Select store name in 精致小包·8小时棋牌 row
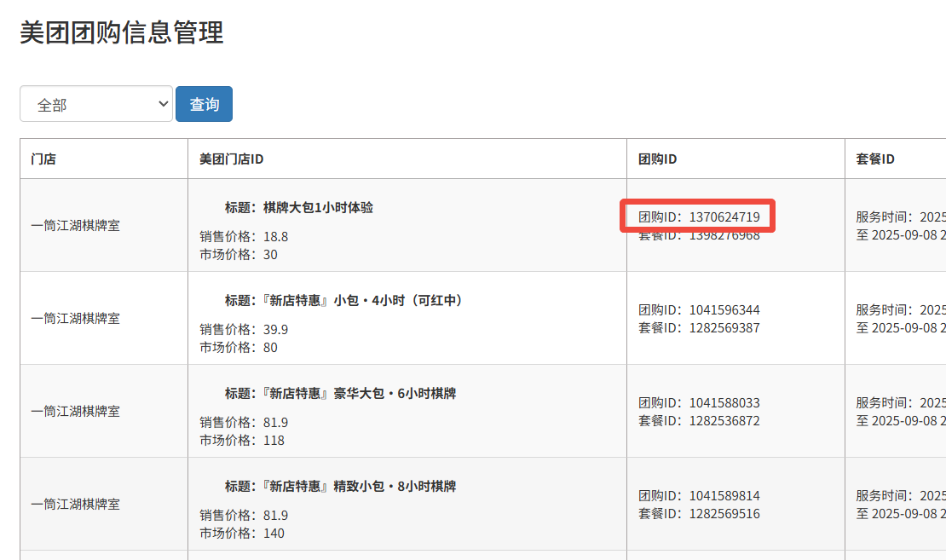Screen dimensions: 946x560 [x=75, y=504]
